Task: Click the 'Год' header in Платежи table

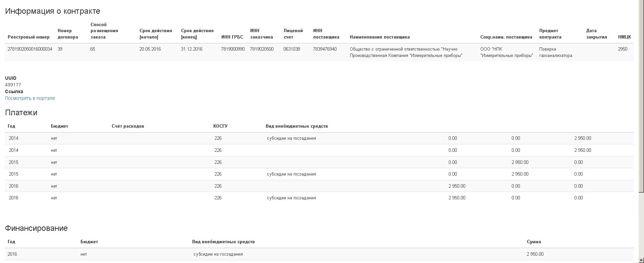Action: [x=11, y=126]
